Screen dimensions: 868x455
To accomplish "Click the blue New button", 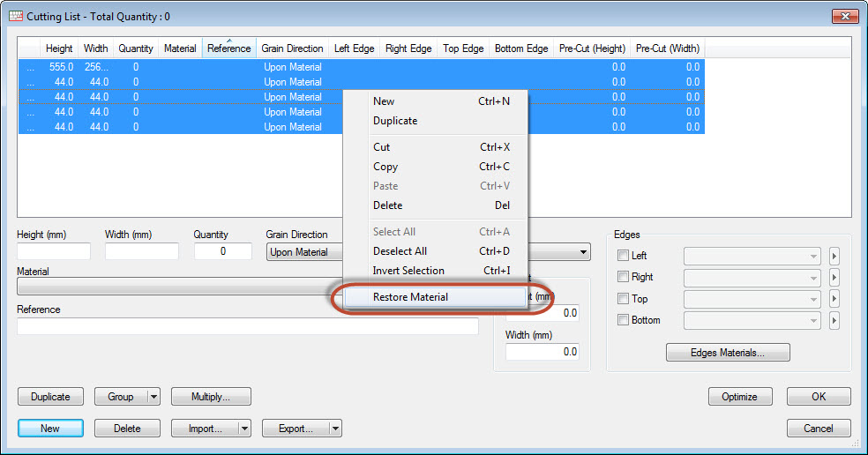I will 50,429.
